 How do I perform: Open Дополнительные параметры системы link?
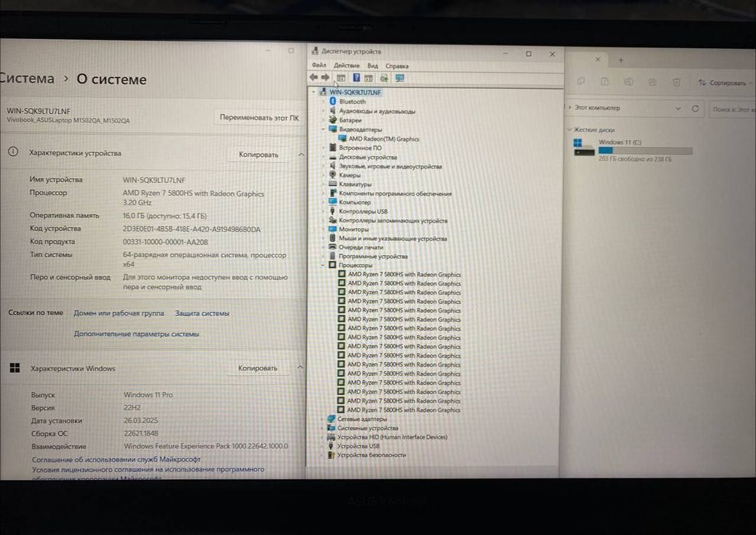click(136, 334)
